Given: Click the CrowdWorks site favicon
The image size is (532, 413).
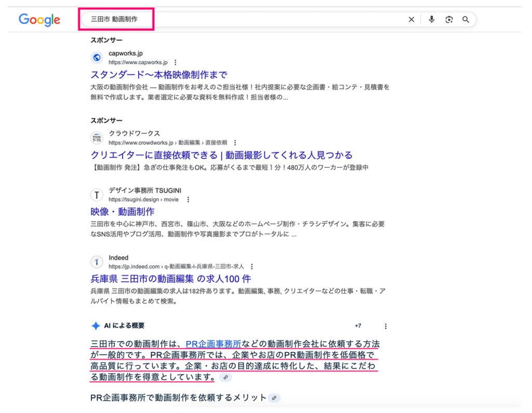Looking at the screenshot, I should [x=97, y=138].
